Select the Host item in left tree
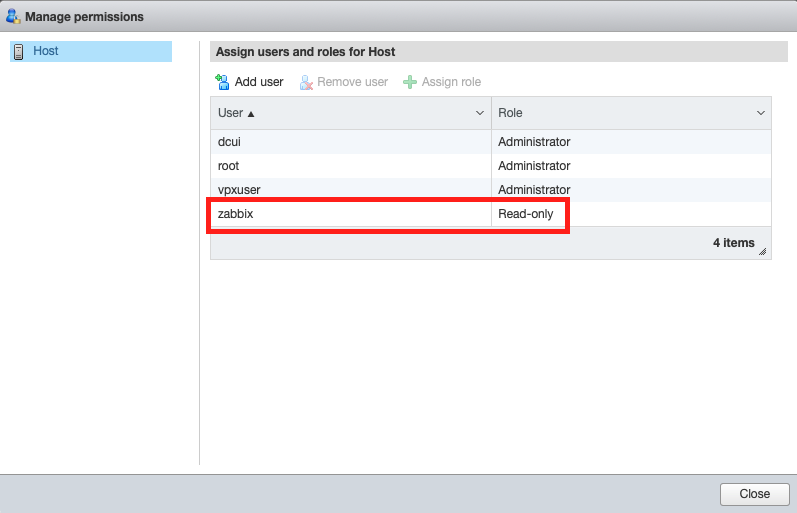Image resolution: width=797 pixels, height=513 pixels. (46, 51)
